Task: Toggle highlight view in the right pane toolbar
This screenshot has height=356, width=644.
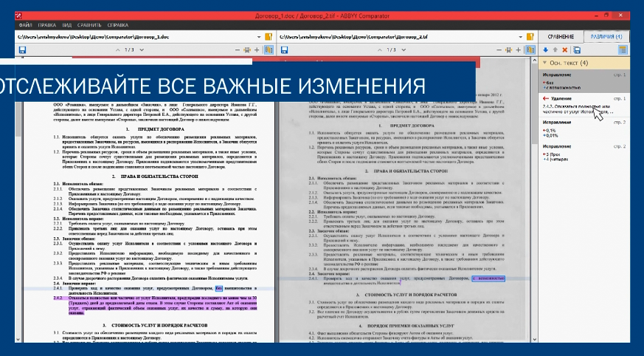Action: [x=530, y=49]
